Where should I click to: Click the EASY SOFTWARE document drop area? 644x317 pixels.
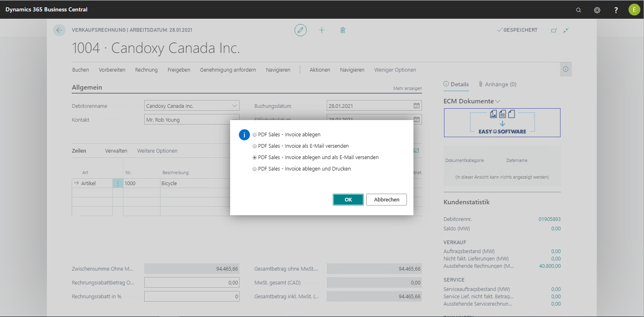click(502, 122)
